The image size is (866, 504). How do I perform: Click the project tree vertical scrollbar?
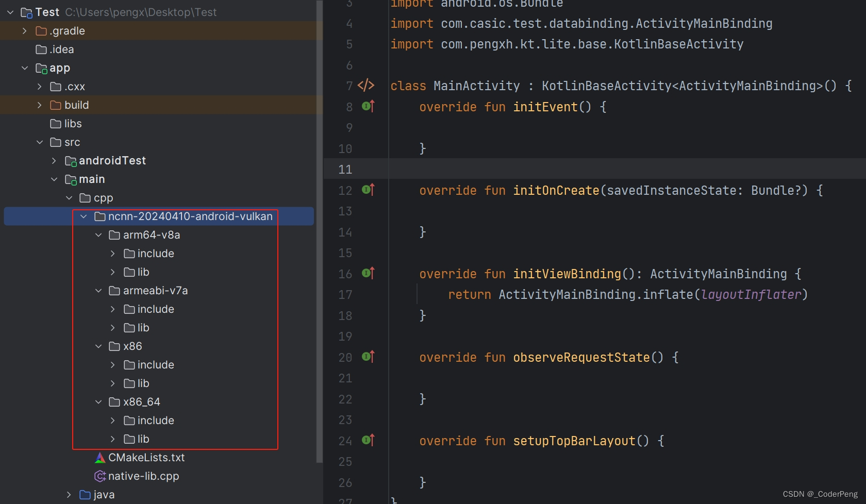319,232
